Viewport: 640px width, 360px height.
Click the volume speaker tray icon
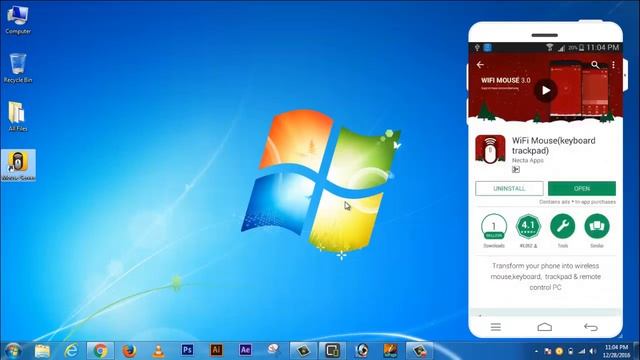click(593, 351)
